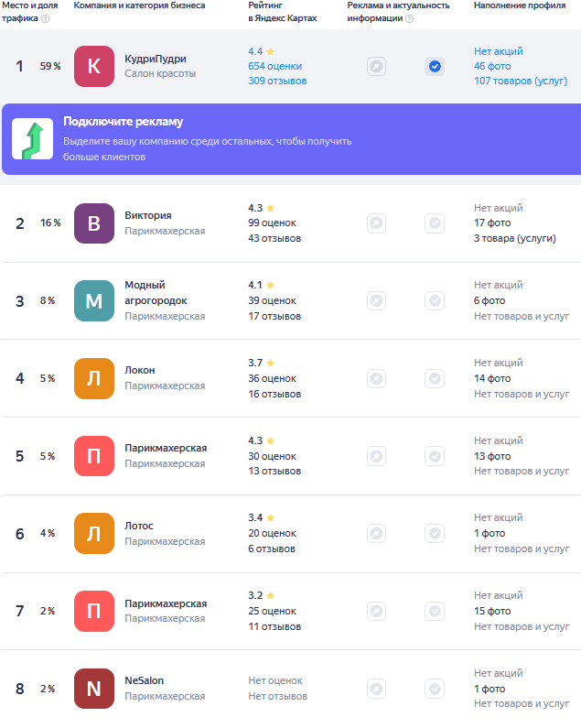Screen dimensions: 581x728
Task: Open the '654 оценки' link
Action: 274,67
